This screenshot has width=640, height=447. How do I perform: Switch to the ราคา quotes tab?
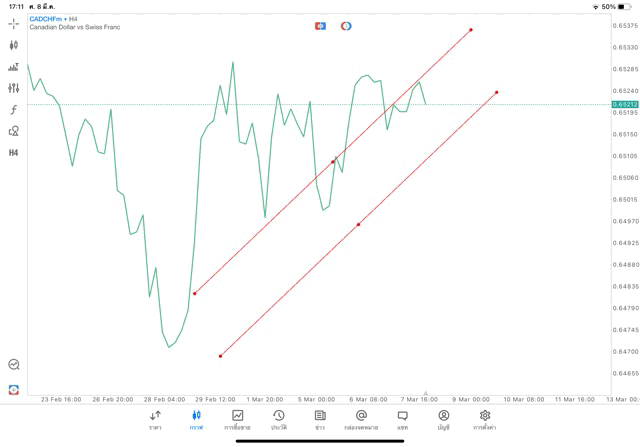155,420
